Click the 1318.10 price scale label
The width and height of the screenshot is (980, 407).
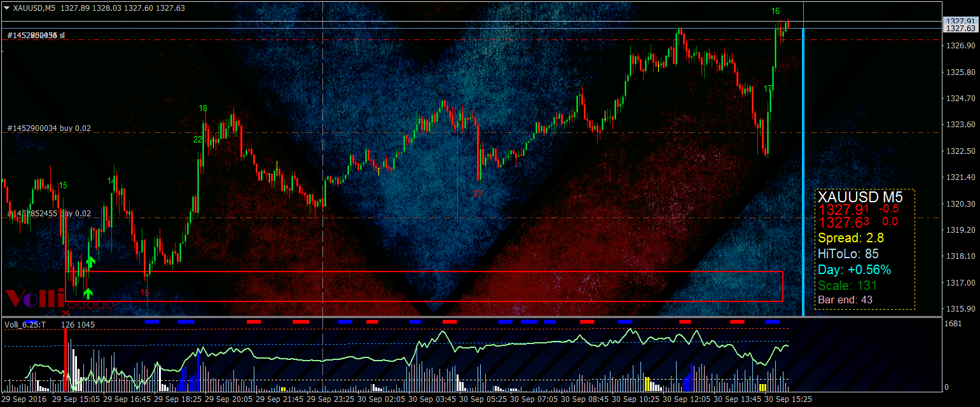pos(961,256)
